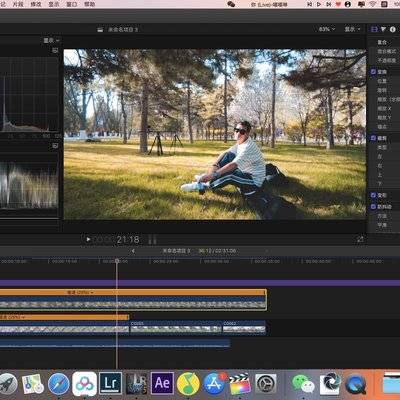Click the lower waveform scope settings icon

click(55, 146)
